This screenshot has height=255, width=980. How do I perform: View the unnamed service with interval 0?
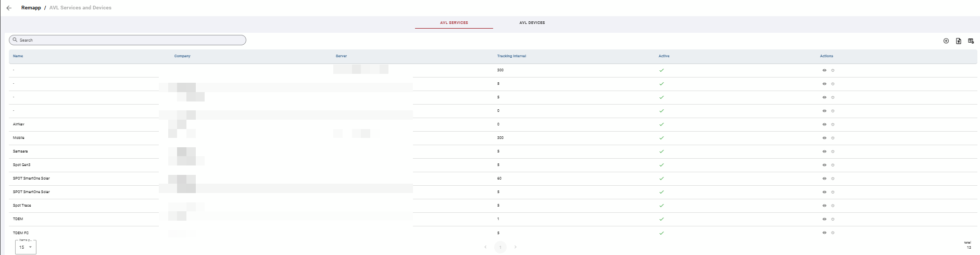tap(824, 111)
